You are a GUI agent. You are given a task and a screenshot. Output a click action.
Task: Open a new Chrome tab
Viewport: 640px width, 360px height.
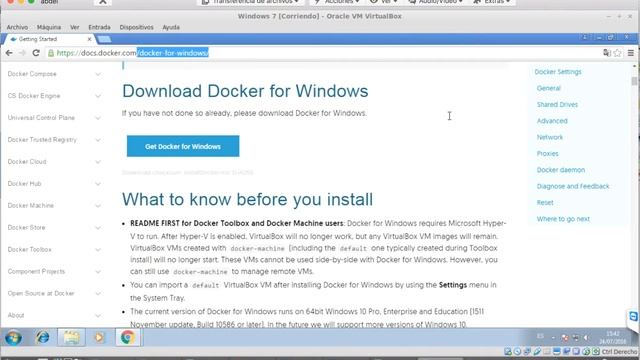104,39
